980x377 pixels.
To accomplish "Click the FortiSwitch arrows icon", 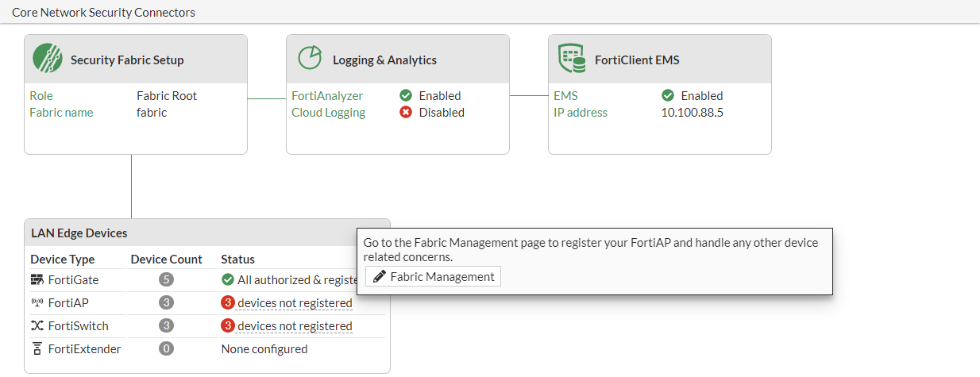I will pos(37,325).
